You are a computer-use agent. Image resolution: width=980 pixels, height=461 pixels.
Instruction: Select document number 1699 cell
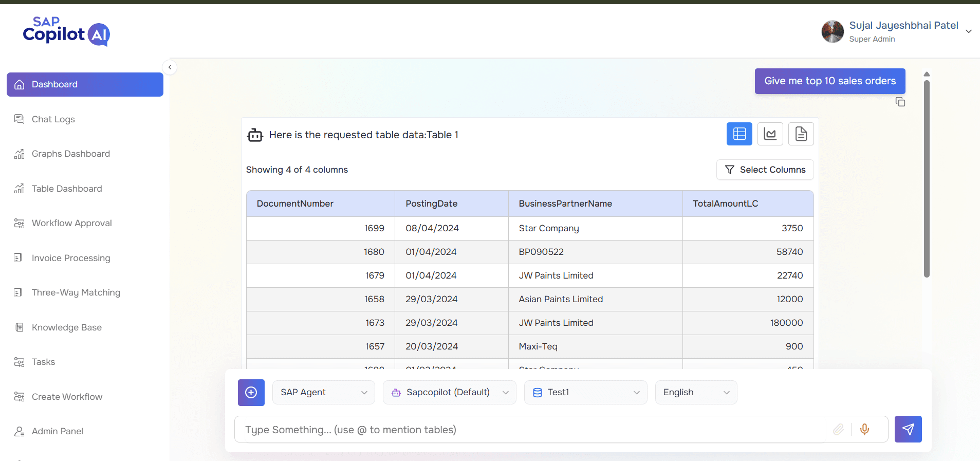pos(321,228)
